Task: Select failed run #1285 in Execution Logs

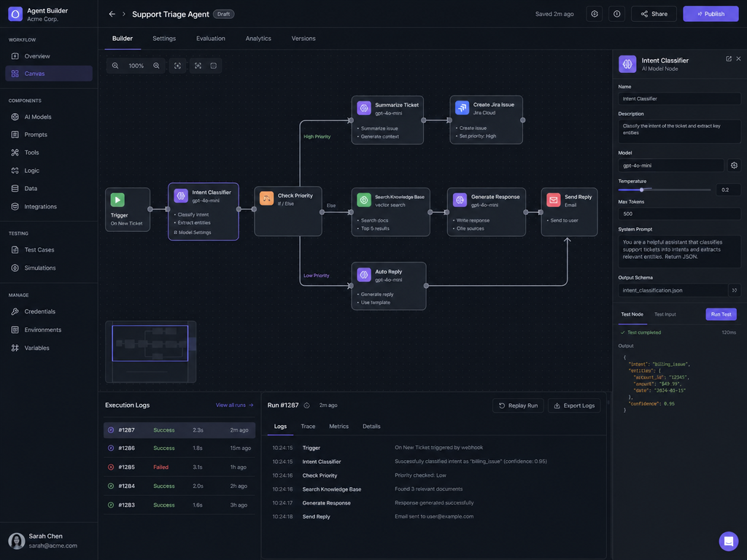Action: (179, 467)
